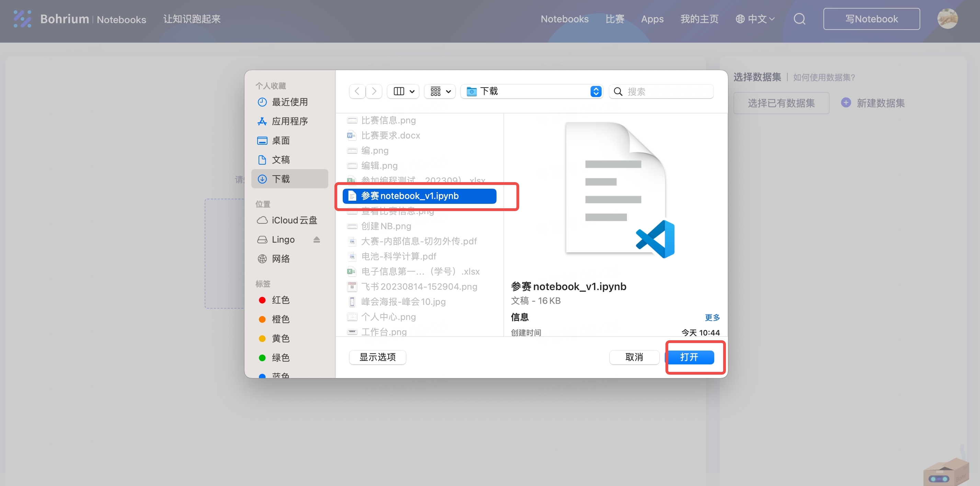The image size is (980, 486).
Task: Open iCloud云盘 location
Action: click(x=289, y=220)
